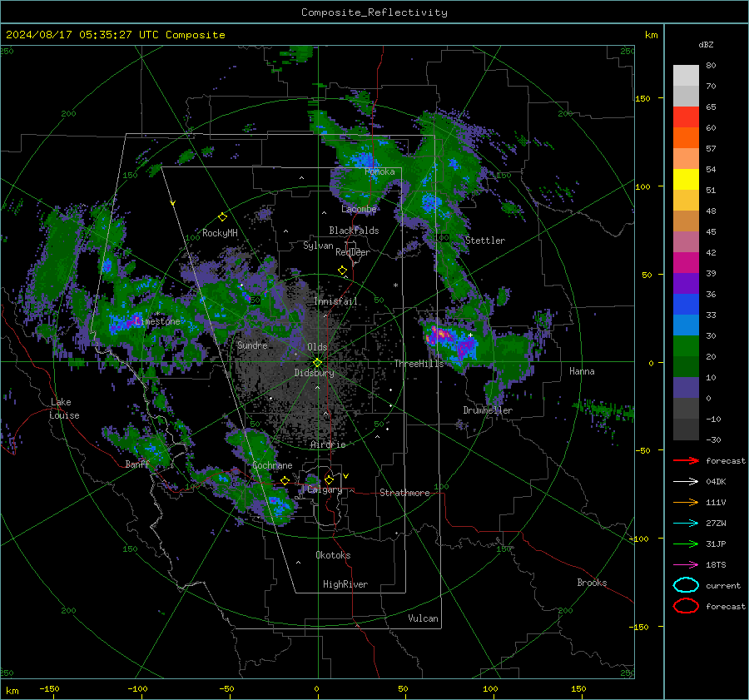
Task: Select the yellow 51-54 dBZ swatch
Action: click(x=686, y=180)
